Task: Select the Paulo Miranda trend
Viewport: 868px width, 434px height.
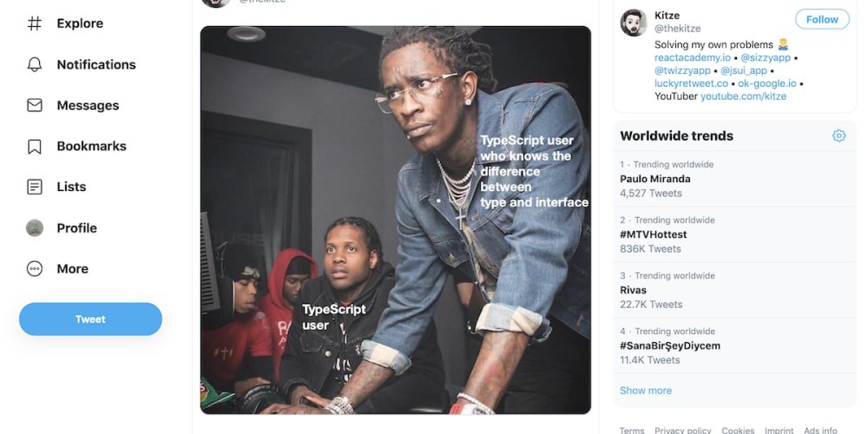Action: [x=734, y=179]
